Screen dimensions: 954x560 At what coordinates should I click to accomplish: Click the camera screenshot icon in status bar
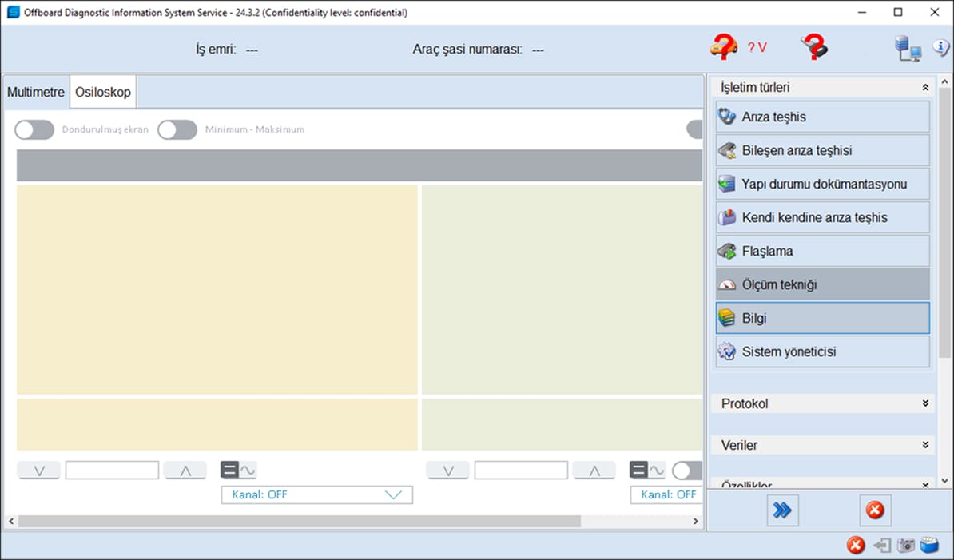click(x=906, y=546)
